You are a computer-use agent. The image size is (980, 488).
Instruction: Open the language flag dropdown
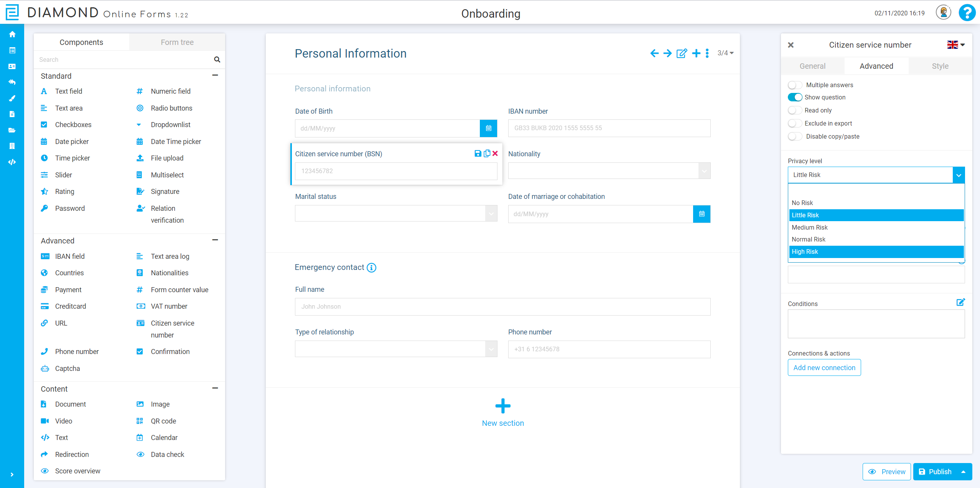point(955,45)
